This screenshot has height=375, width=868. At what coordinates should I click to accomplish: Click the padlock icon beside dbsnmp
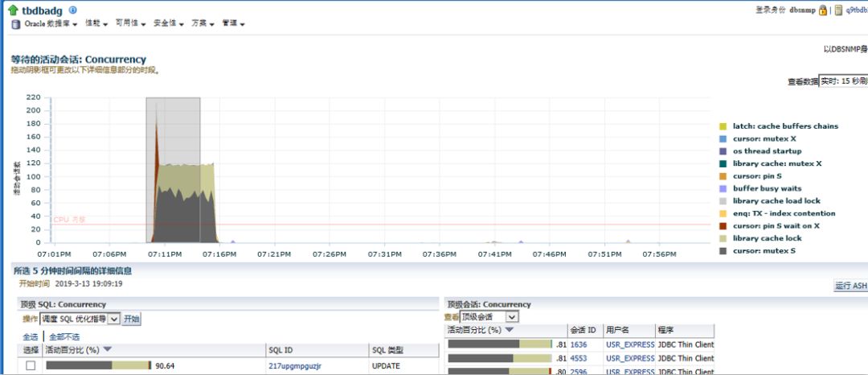(823, 10)
